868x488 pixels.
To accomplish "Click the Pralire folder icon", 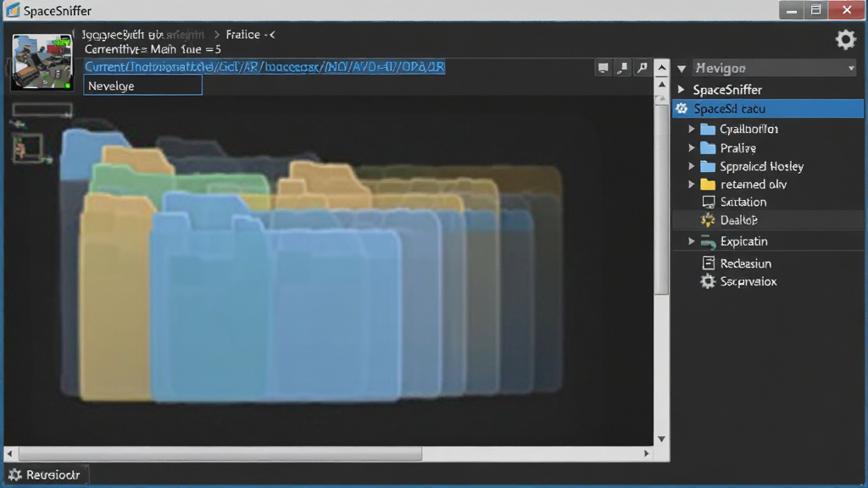I will (708, 147).
